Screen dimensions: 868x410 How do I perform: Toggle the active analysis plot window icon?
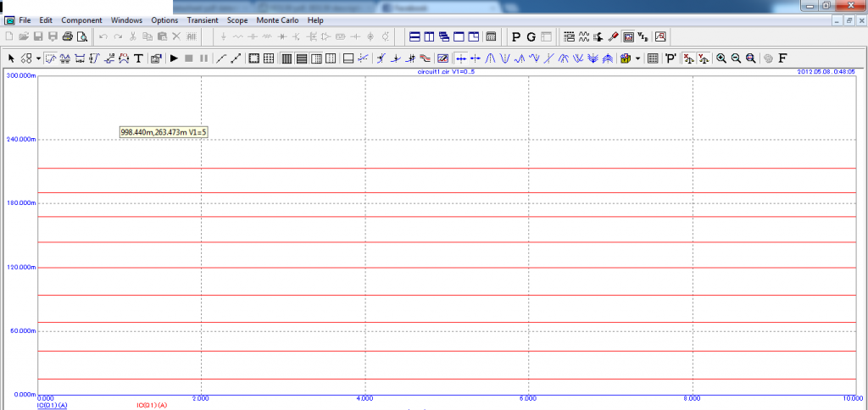[628, 37]
